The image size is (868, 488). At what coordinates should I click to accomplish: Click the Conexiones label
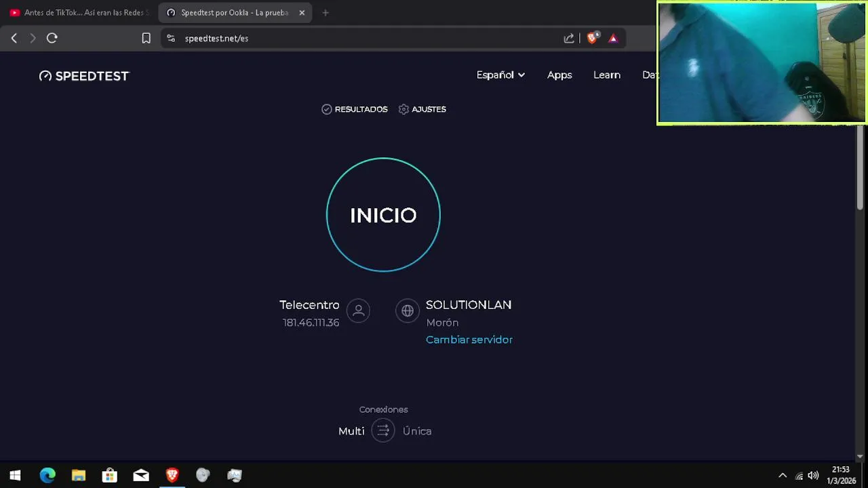click(x=383, y=409)
